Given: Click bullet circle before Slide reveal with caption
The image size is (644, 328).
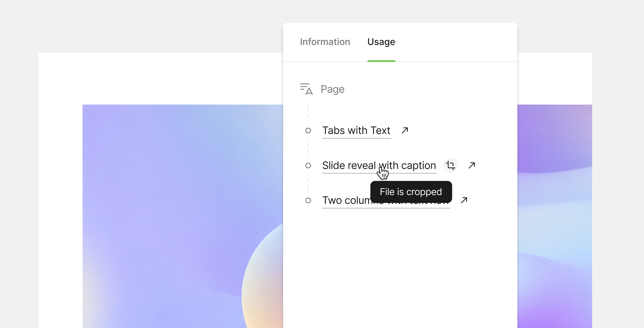Looking at the screenshot, I should coord(308,165).
